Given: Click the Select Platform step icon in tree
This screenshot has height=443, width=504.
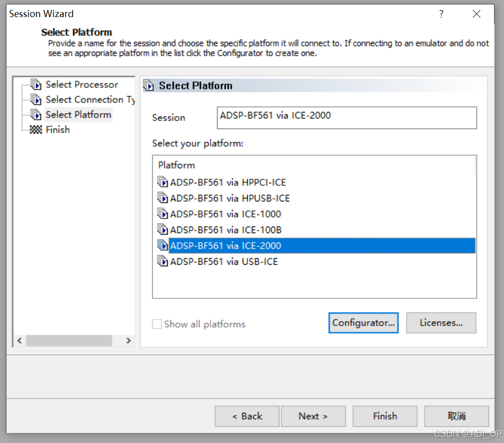Looking at the screenshot, I should pos(36,115).
